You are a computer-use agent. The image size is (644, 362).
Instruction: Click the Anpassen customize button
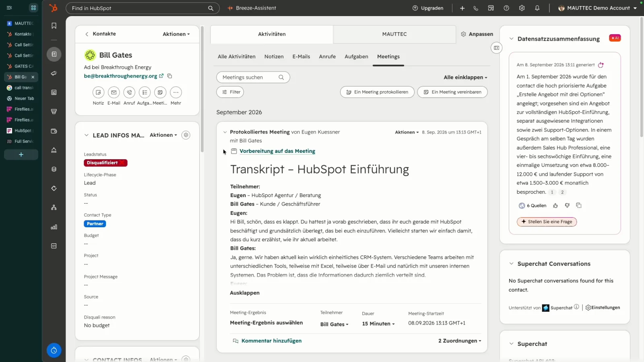[477, 34]
